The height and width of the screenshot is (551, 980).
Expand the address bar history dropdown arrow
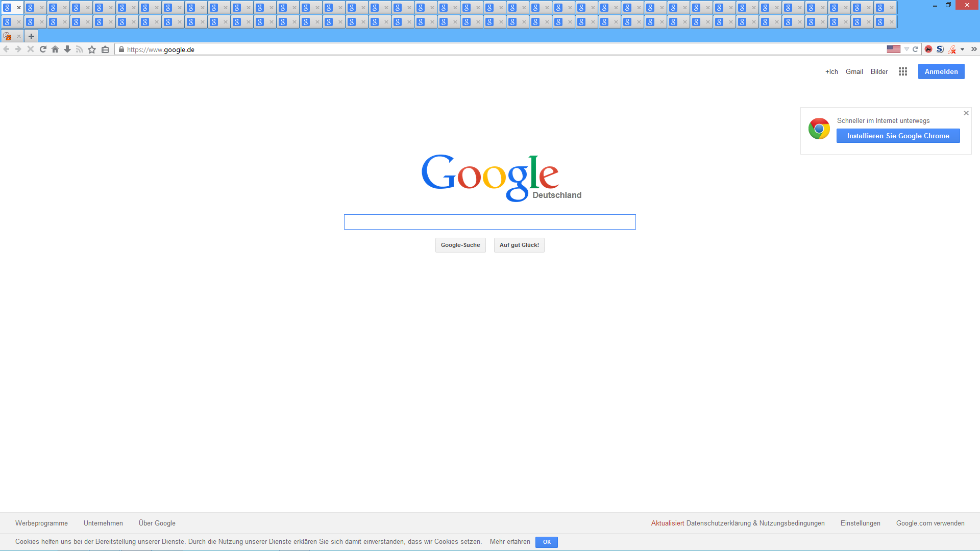pos(906,49)
